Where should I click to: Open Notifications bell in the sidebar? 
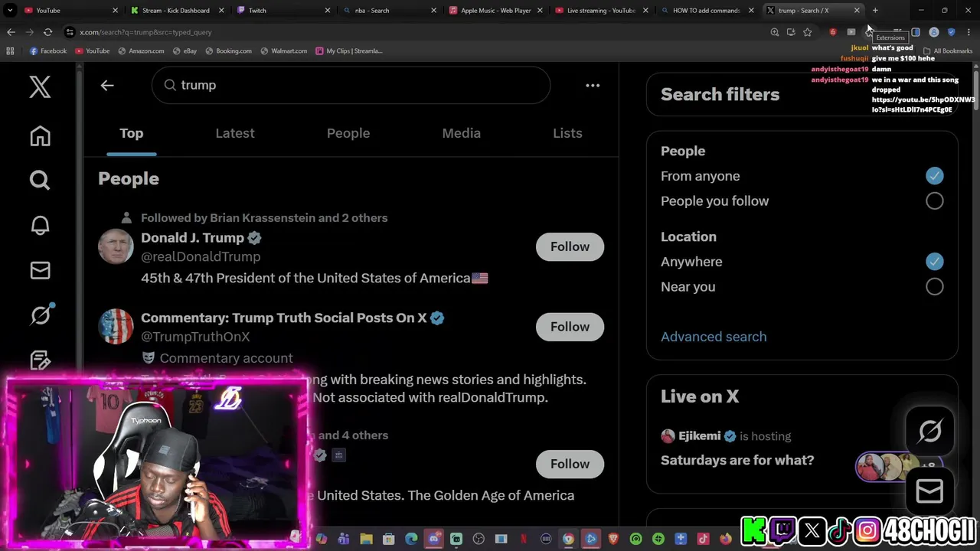(x=40, y=225)
